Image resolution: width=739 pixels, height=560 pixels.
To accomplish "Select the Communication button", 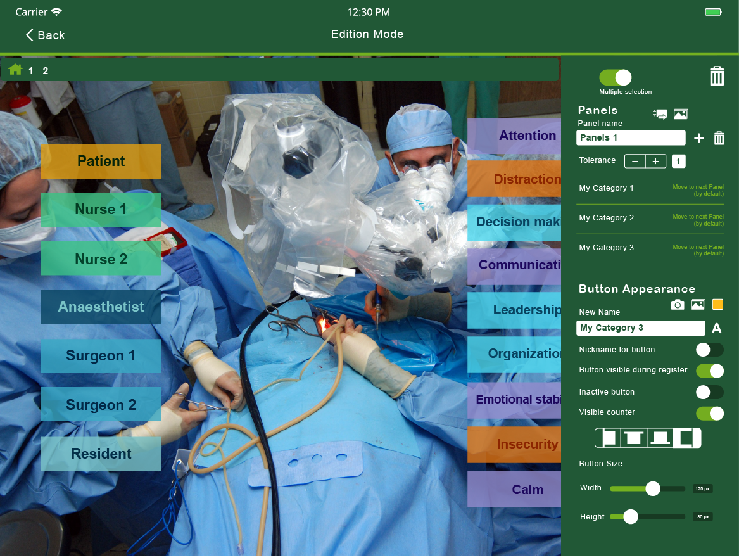I will [x=514, y=265].
